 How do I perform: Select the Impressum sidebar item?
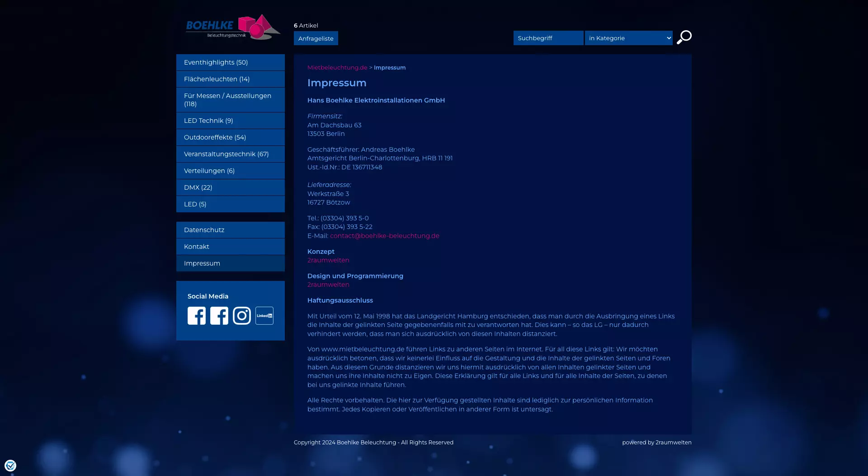click(231, 263)
